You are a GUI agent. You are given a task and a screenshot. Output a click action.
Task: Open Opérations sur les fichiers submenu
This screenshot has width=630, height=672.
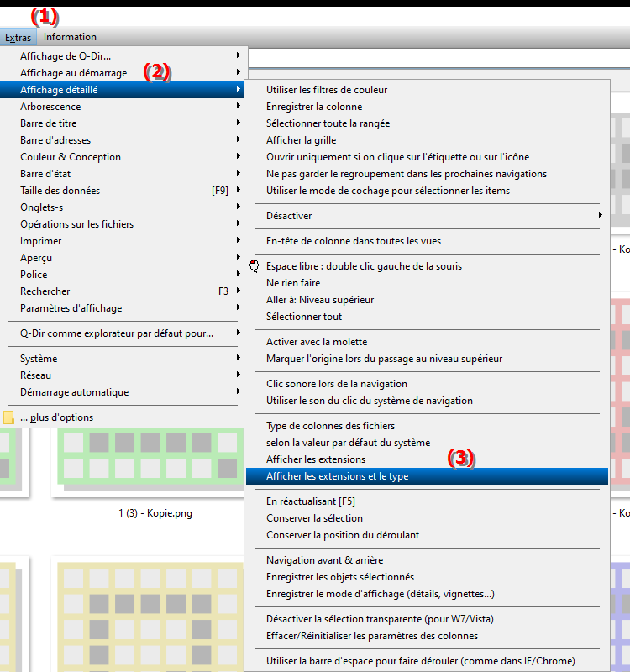122,224
